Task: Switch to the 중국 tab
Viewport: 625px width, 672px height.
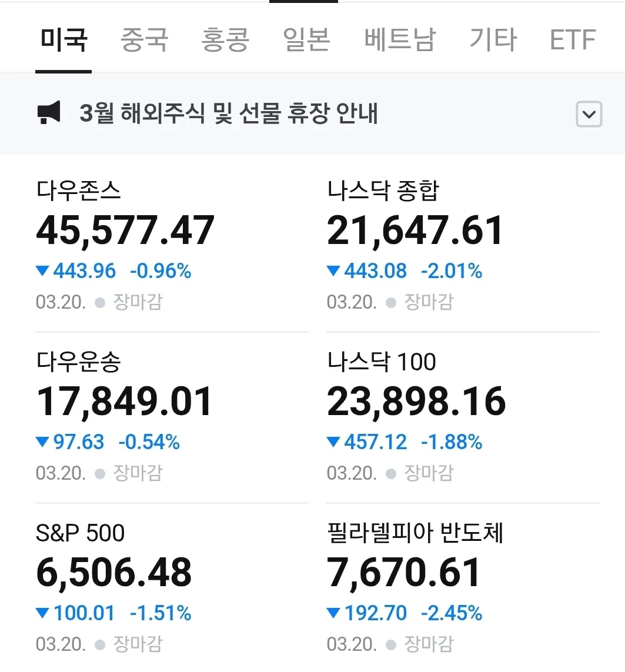Action: pyautogui.click(x=144, y=40)
